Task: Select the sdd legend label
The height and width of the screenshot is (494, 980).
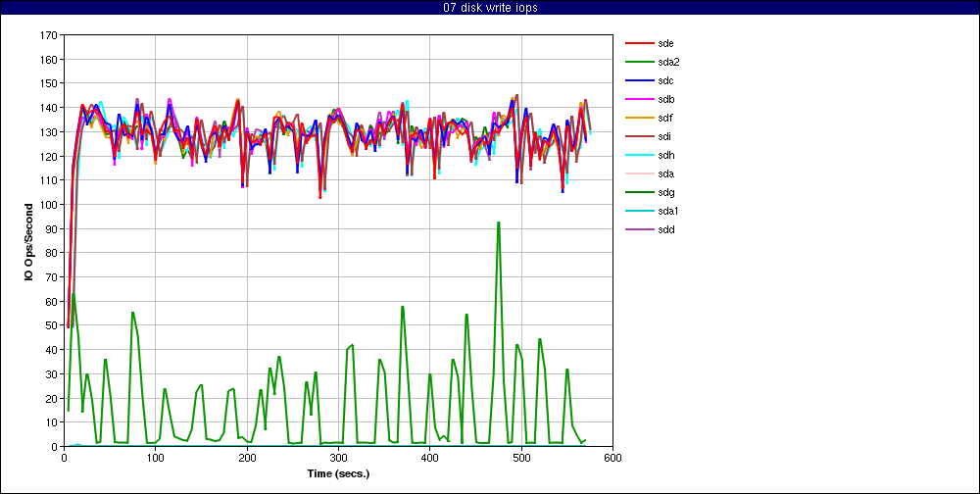Action: pyautogui.click(x=665, y=229)
